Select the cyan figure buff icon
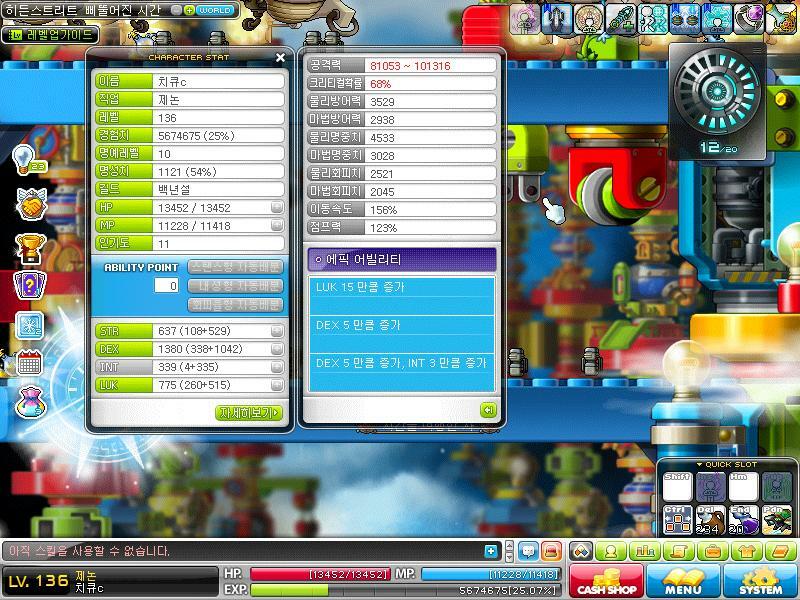800x600 pixels. [x=717, y=18]
